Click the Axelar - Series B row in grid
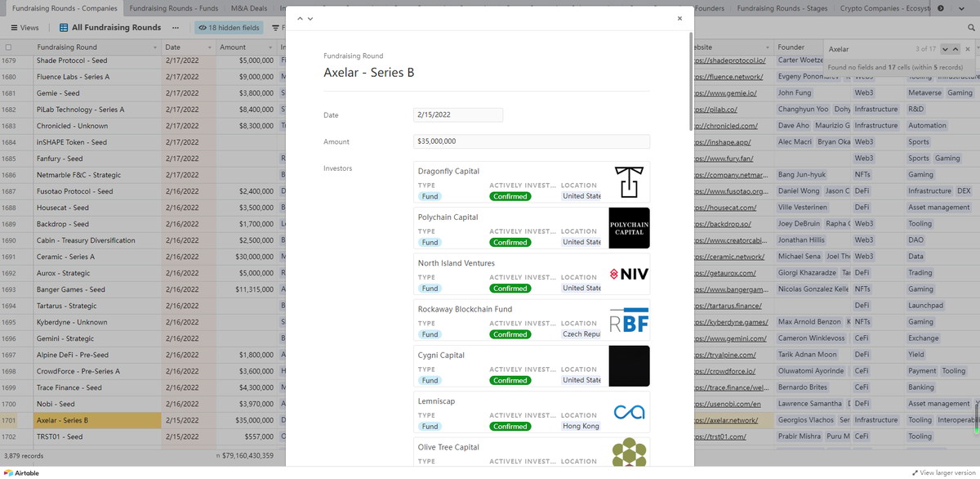 pyautogui.click(x=98, y=420)
